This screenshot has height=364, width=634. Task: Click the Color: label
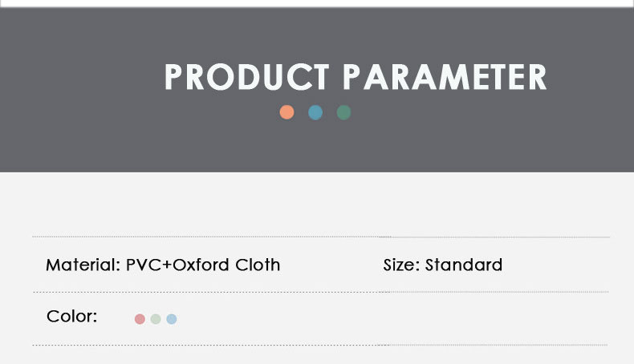pyautogui.click(x=71, y=317)
